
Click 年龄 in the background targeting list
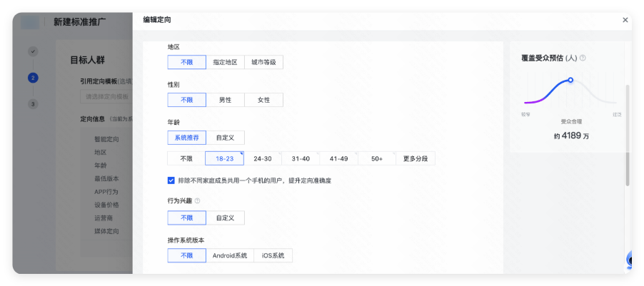(x=101, y=165)
